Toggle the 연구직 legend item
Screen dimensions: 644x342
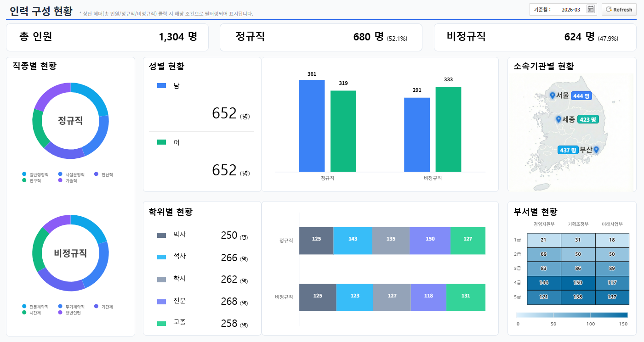[32, 180]
